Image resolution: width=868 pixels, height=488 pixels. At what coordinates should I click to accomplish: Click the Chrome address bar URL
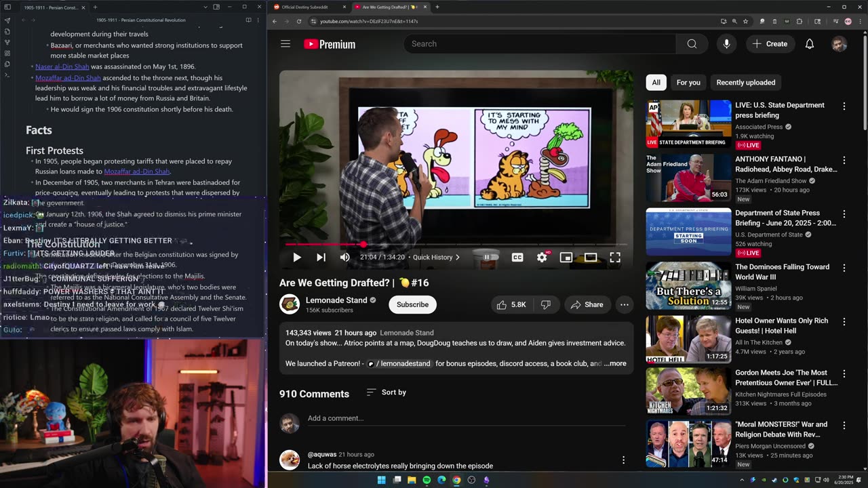[x=369, y=21]
